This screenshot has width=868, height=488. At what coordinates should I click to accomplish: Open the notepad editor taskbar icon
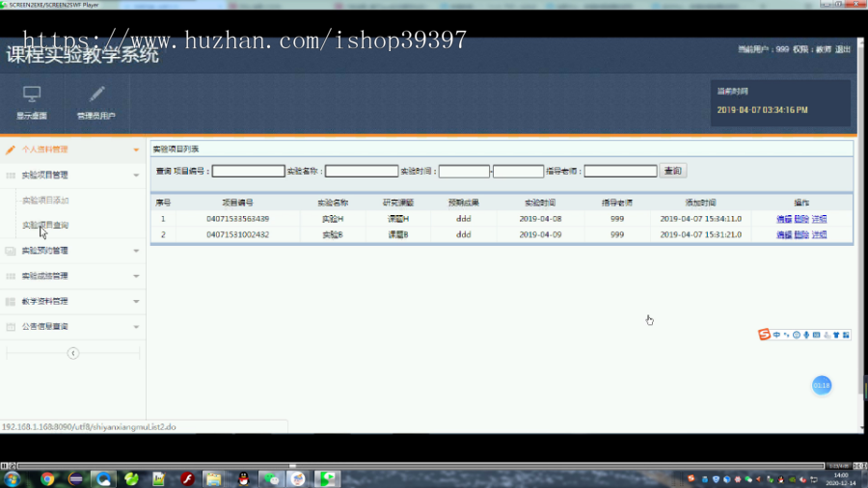click(159, 479)
